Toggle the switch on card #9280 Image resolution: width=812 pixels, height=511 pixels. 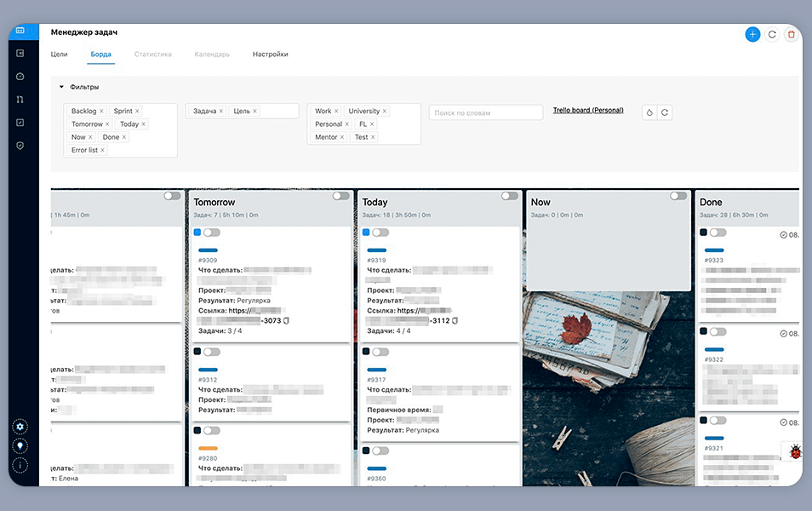click(x=212, y=431)
